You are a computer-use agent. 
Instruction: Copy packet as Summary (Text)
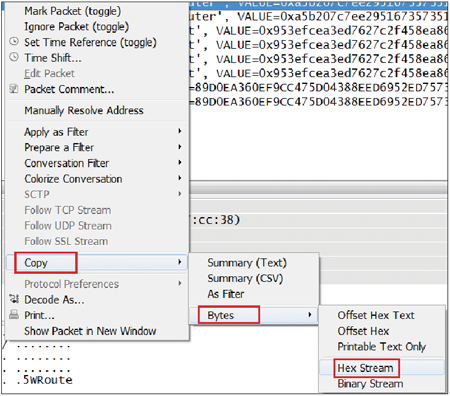coord(247,263)
